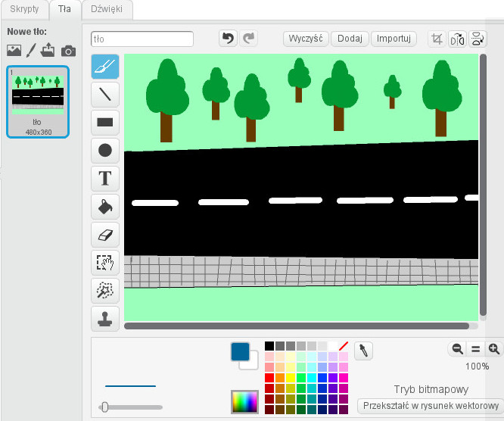Open the rainbow color gradient picker
Screen dimensions: 504x421
click(244, 401)
